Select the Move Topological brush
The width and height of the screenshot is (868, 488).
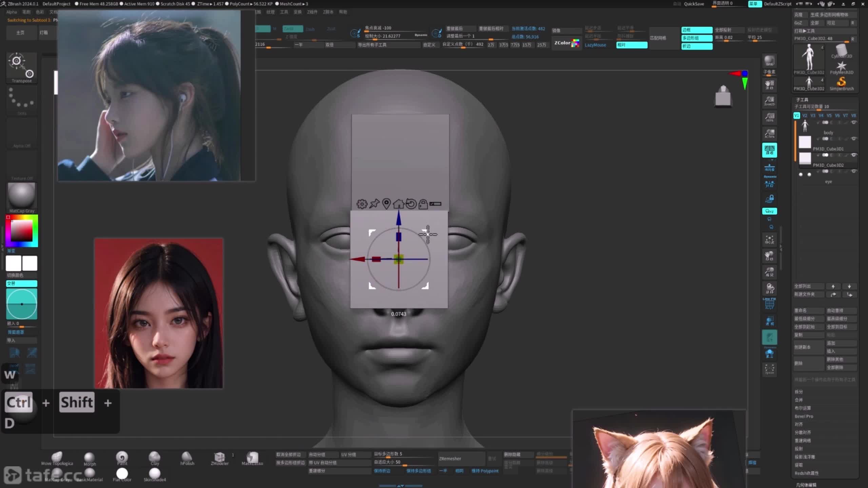click(57, 458)
